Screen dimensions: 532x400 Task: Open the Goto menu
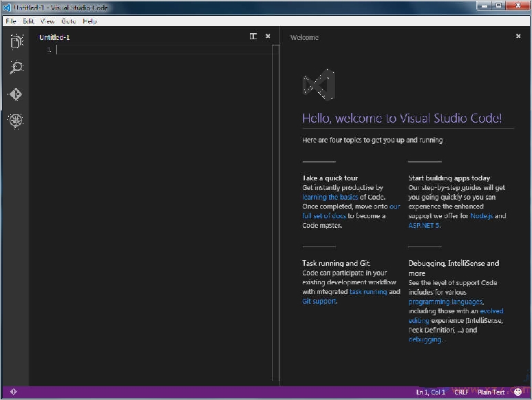[x=69, y=21]
